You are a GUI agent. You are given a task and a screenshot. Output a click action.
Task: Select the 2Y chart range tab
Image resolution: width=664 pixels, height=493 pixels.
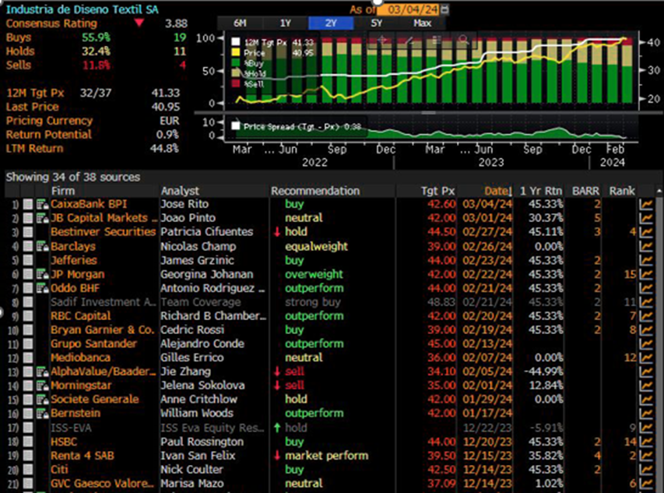[x=331, y=23]
